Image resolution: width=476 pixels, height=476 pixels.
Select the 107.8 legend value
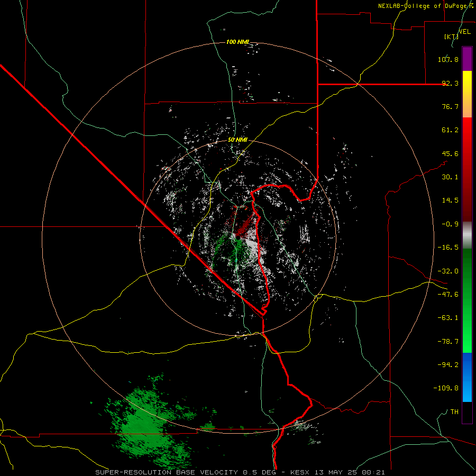click(x=448, y=59)
